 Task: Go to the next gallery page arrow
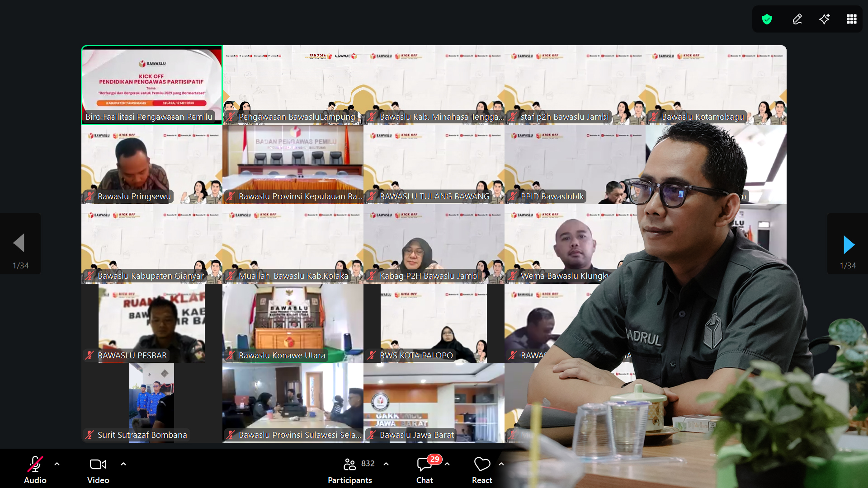[x=849, y=244]
